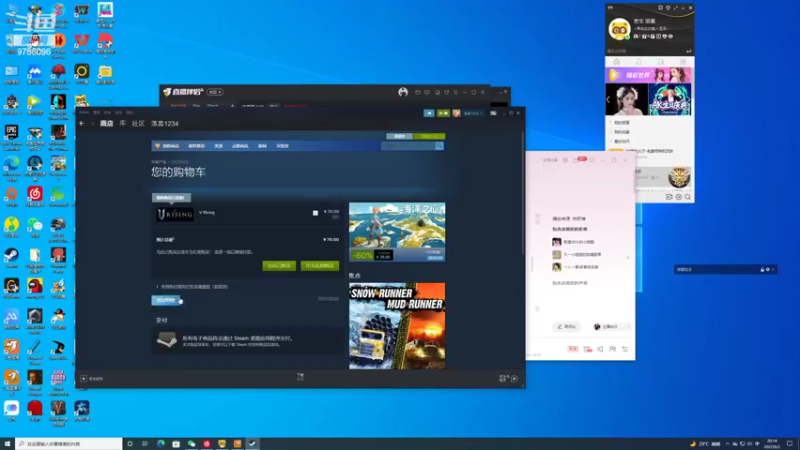
Task: Open the NetEase Cloud Music desktop shortcut
Action: coord(35,196)
